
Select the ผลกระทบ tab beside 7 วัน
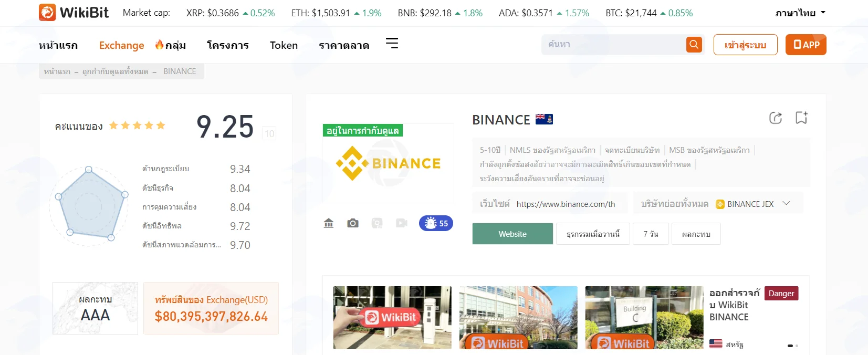pyautogui.click(x=696, y=234)
